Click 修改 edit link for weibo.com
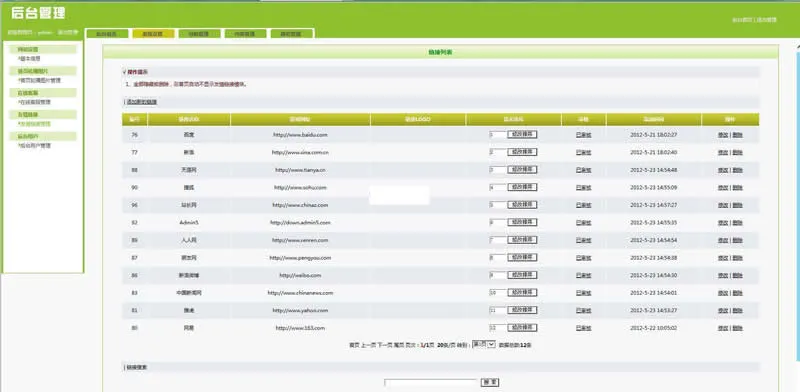This screenshot has height=392, width=800. (x=722, y=275)
